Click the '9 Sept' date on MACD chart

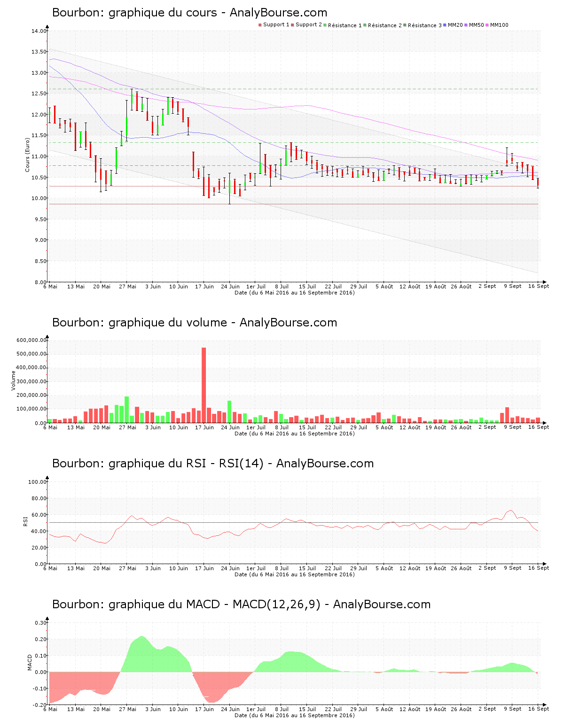point(513,709)
